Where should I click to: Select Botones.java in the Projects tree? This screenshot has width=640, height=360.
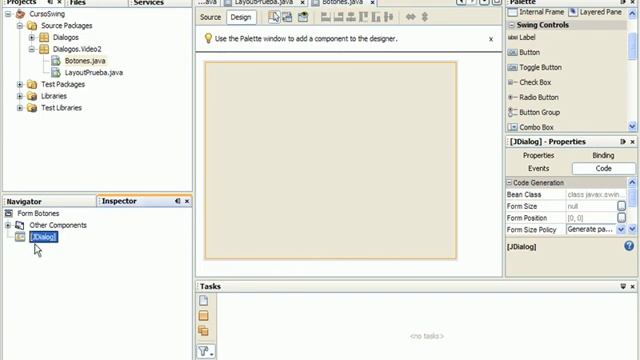85,61
